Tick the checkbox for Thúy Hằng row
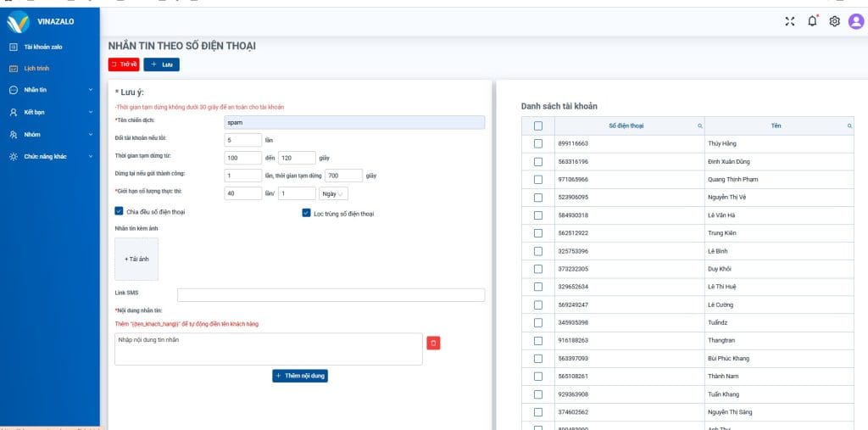Viewport: 868px width, 430px height. click(537, 143)
